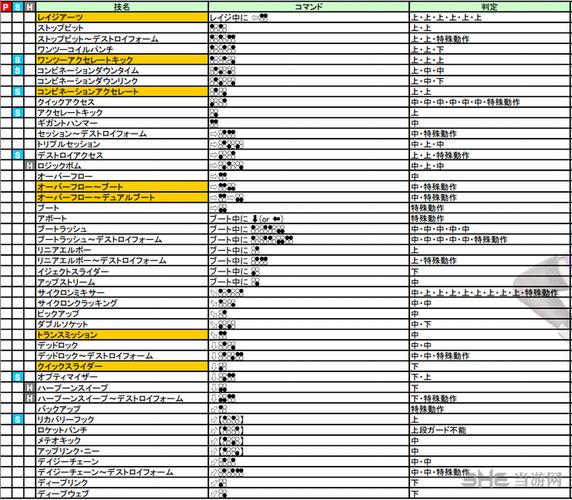Click the S icon beside リカバリーフック
This screenshot has height=500, width=572.
pos(18,419)
